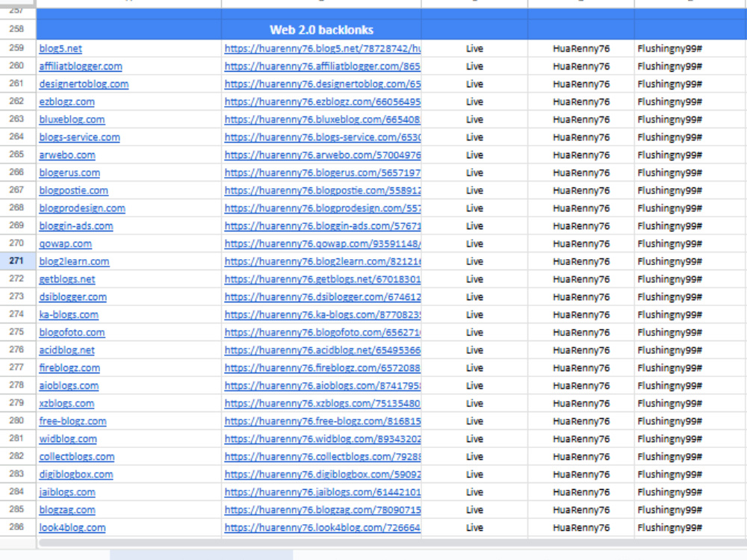Open ka-blogs.com link
This screenshot has height=560, width=747.
pyautogui.click(x=69, y=314)
